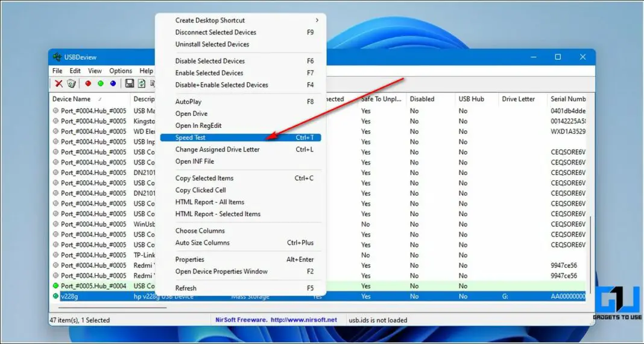The image size is (644, 344).
Task: Click the refresh toolbar icon beside save
Action: 142,84
